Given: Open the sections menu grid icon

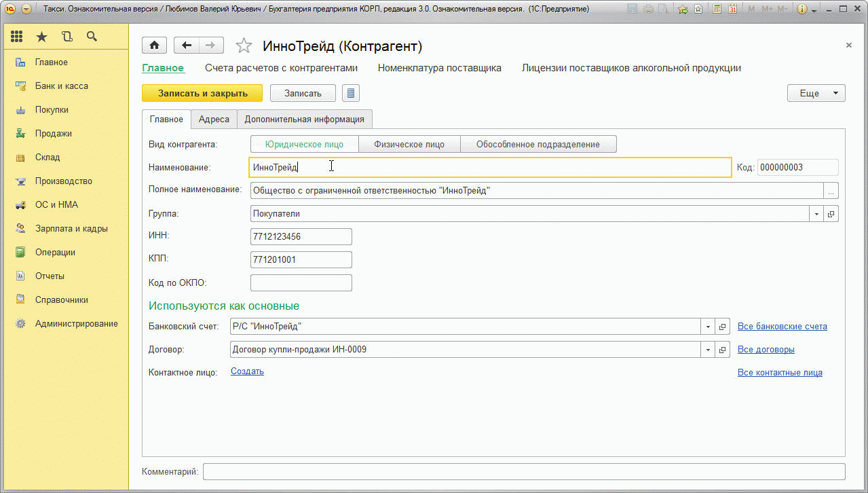Looking at the screenshot, I should coord(17,37).
